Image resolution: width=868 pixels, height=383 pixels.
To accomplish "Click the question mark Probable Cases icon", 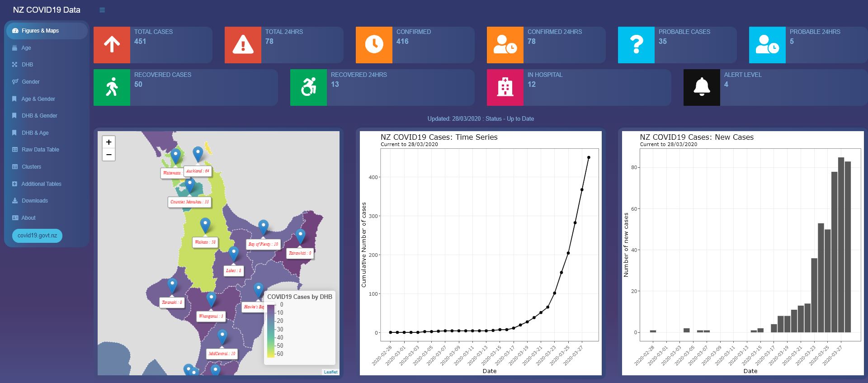I will (x=636, y=45).
